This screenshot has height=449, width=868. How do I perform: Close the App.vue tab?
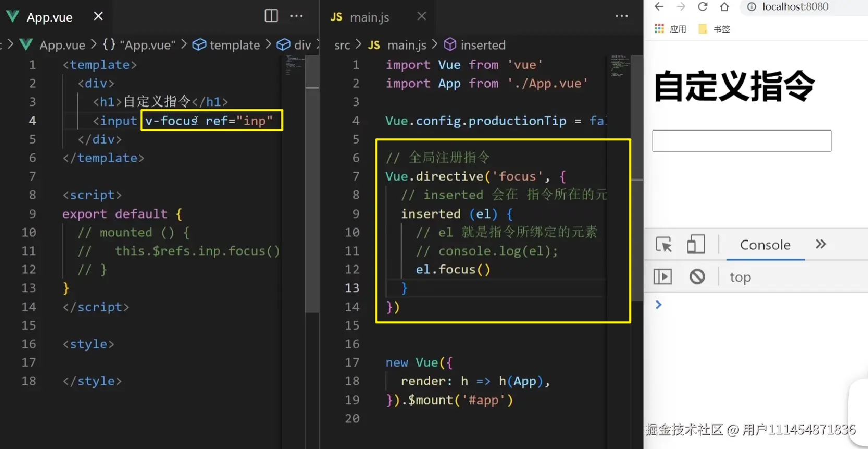point(98,16)
